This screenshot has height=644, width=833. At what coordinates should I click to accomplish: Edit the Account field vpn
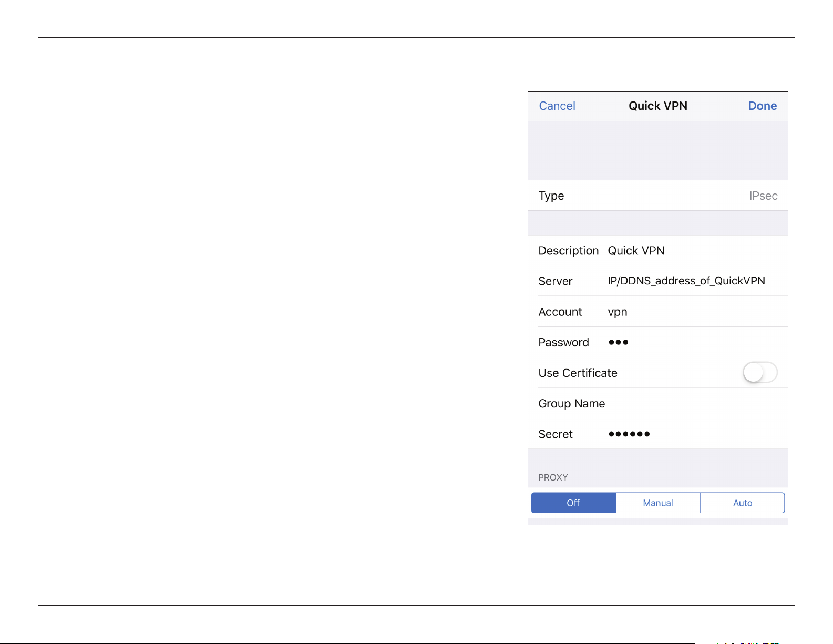click(x=658, y=312)
